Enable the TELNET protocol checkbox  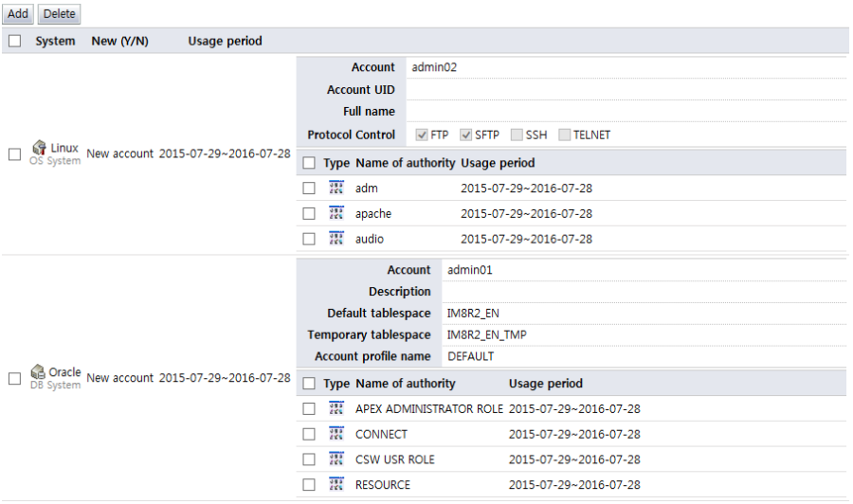point(564,135)
